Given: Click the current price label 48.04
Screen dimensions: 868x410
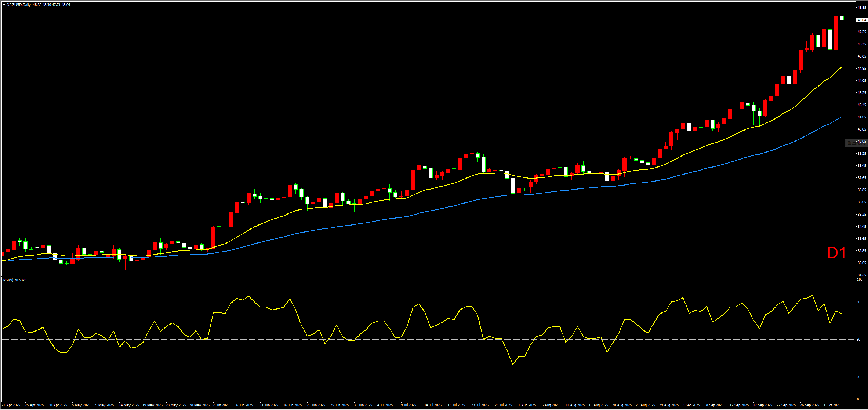Looking at the screenshot, I should 861,20.
